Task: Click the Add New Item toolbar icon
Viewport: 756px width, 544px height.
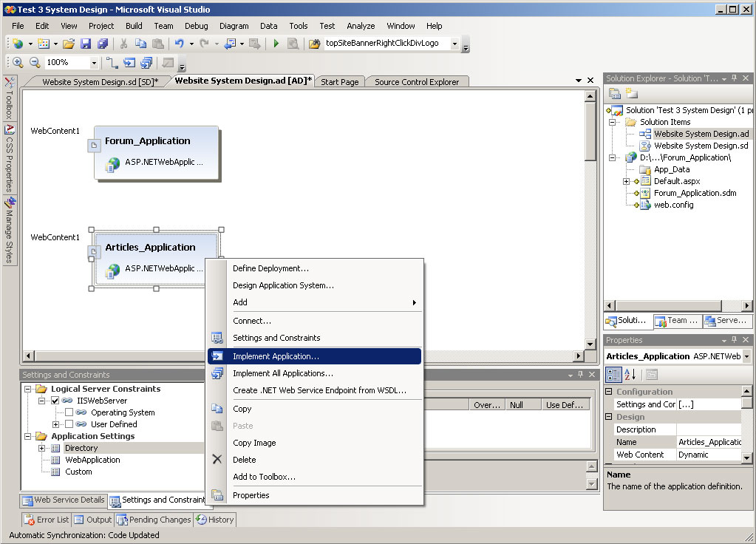Action: point(44,44)
